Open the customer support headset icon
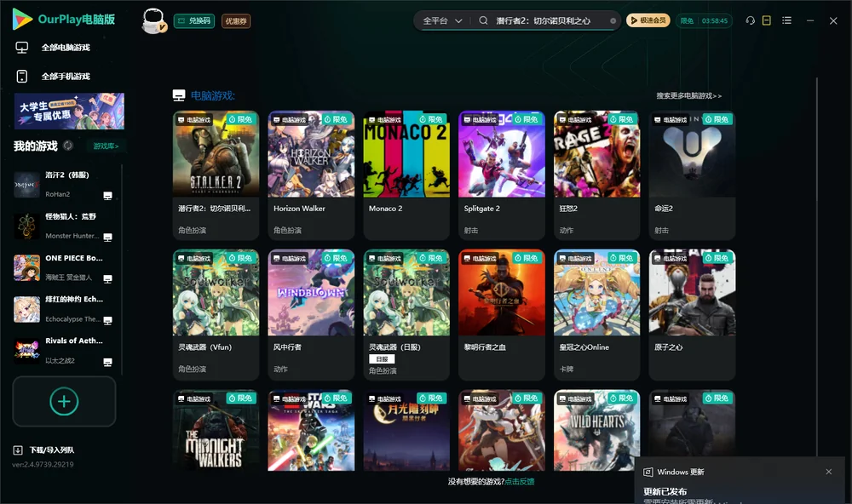The width and height of the screenshot is (852, 504). coord(750,20)
